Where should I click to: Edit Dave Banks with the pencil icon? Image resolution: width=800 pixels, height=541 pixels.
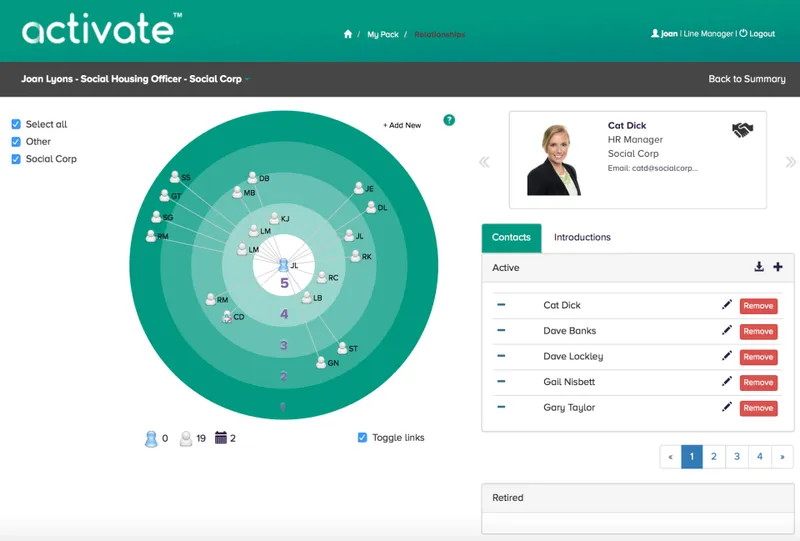[x=727, y=330]
